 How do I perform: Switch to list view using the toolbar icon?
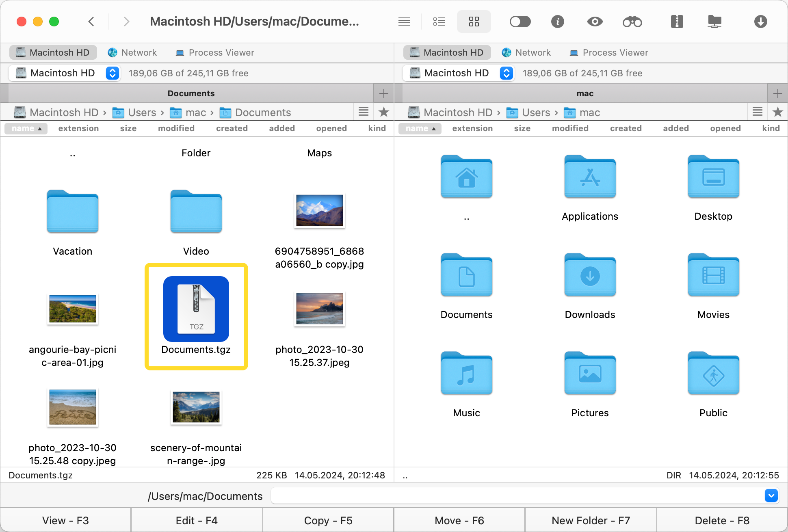coord(439,22)
